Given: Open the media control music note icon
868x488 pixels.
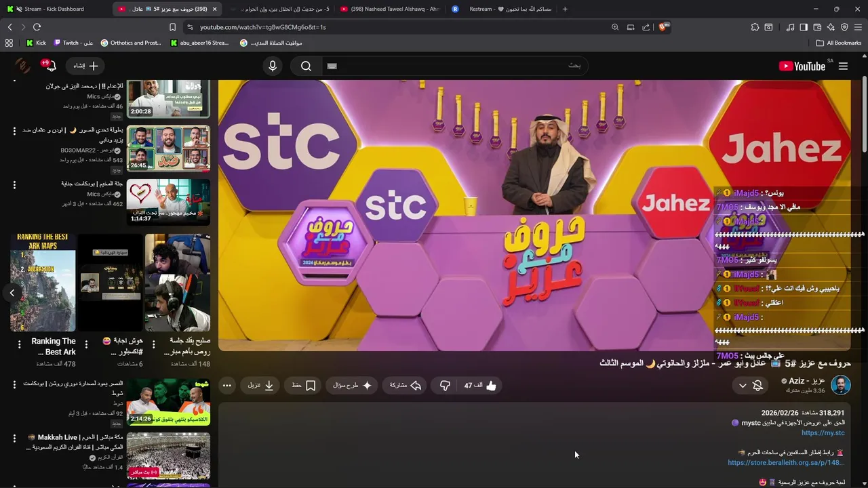Looking at the screenshot, I should tap(790, 27).
